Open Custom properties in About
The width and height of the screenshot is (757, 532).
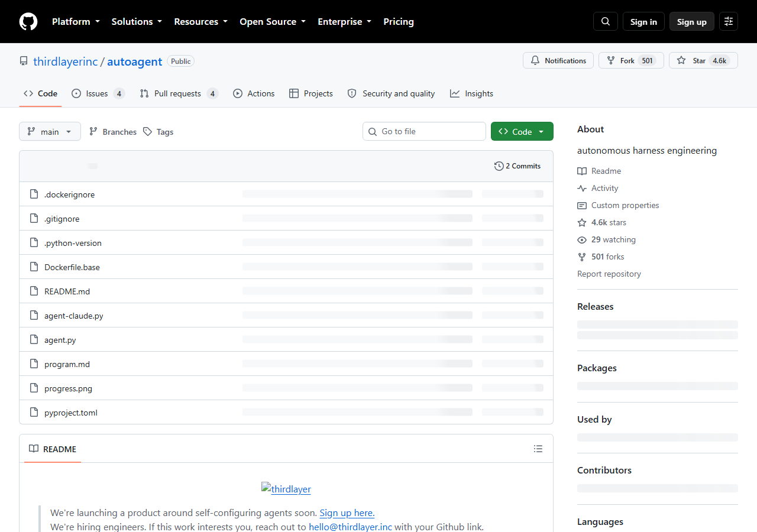[x=618, y=206]
